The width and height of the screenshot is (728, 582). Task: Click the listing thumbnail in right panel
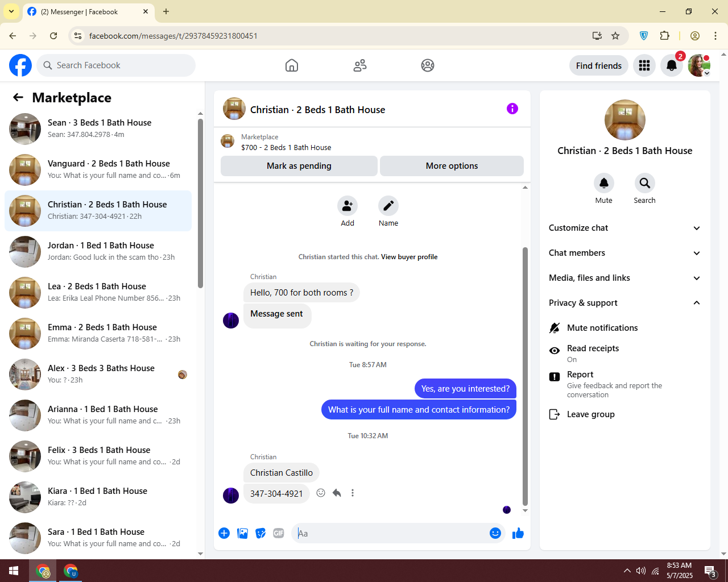625,120
